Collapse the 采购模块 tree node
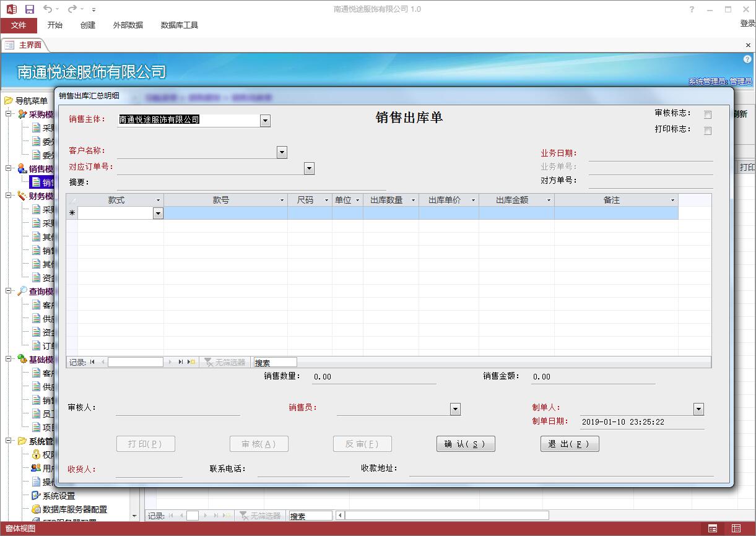 coord(9,114)
